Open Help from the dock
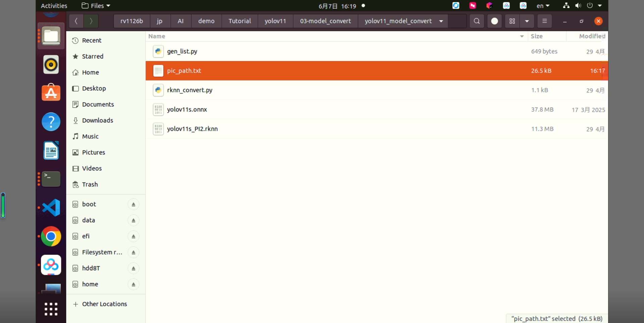644x323 pixels. click(51, 122)
